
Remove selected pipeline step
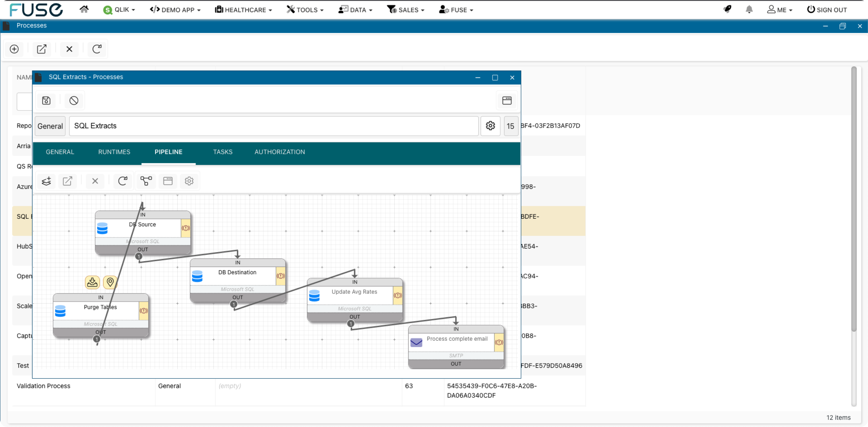pyautogui.click(x=95, y=181)
